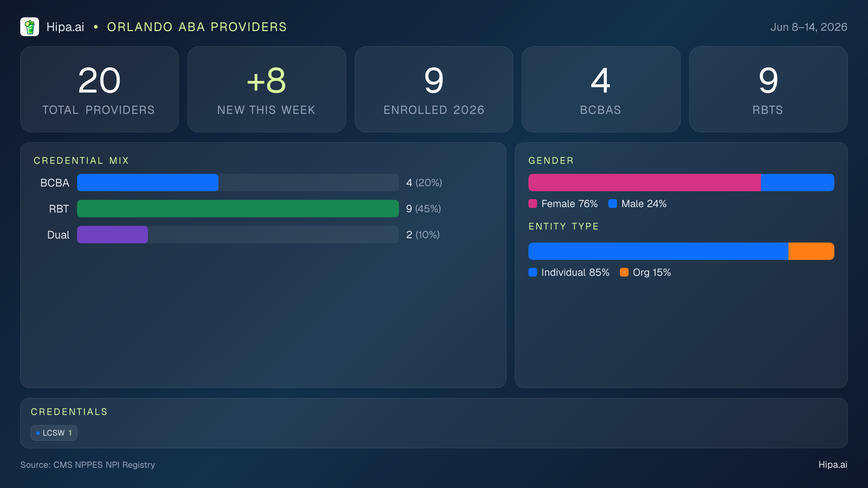Click the purple Dual progress bar
This screenshot has height=488, width=868.
tap(112, 235)
